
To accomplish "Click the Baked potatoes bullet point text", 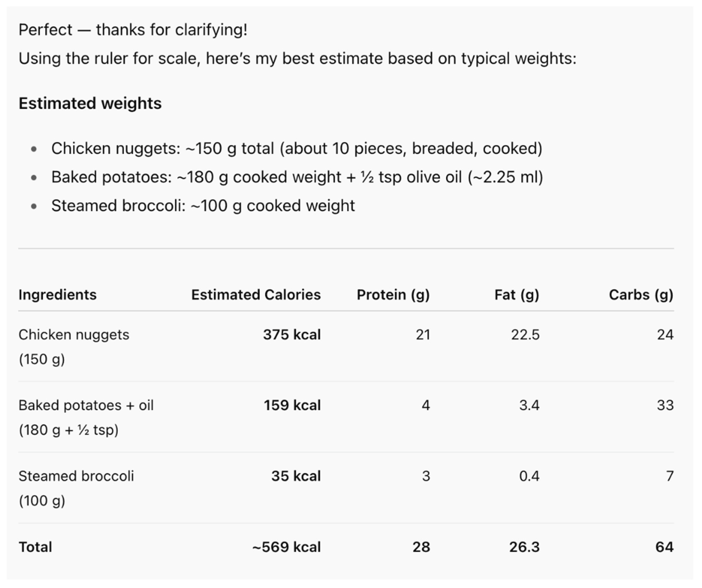I will [x=297, y=177].
